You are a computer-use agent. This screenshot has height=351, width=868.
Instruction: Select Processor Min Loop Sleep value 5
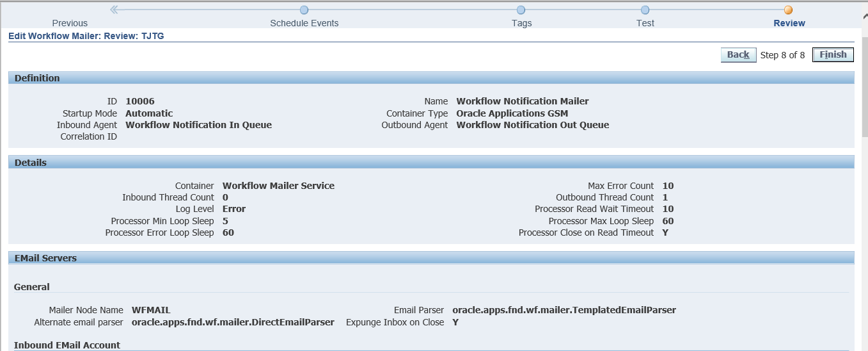(225, 221)
